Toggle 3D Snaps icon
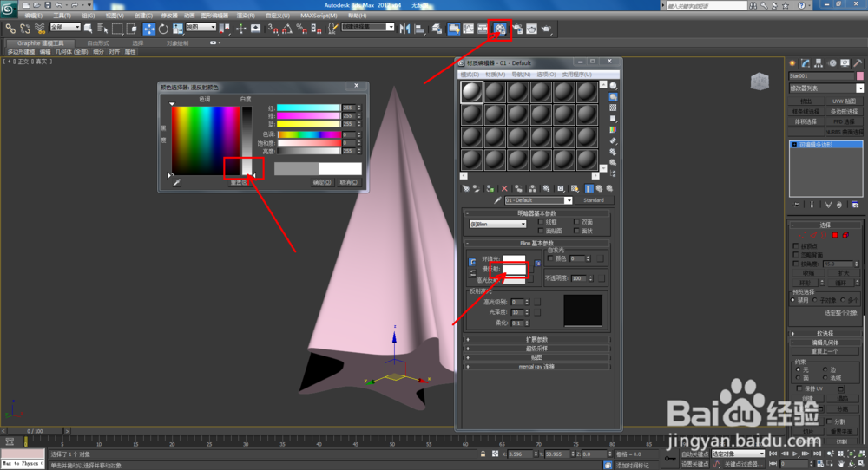 click(273, 29)
